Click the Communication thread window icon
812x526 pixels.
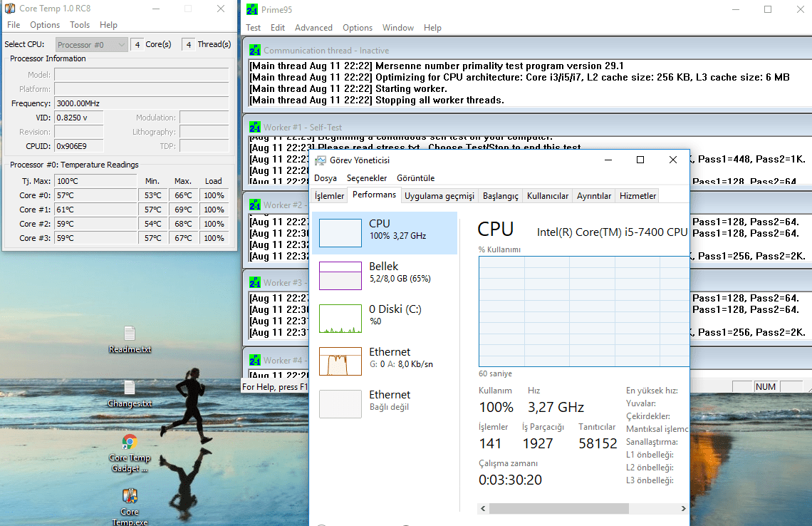coord(255,51)
